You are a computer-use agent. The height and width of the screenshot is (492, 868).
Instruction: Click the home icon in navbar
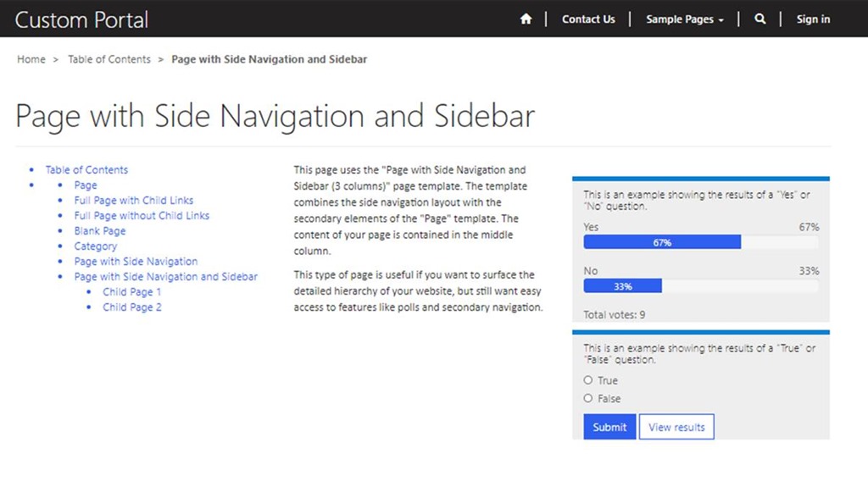526,19
